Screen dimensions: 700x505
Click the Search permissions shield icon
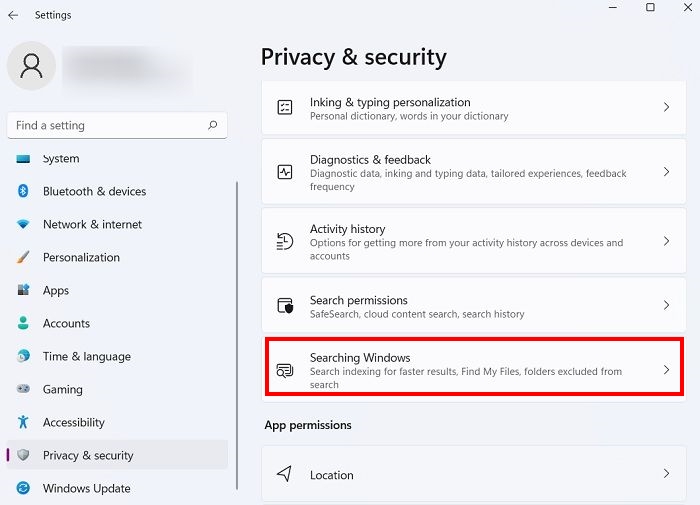(285, 305)
